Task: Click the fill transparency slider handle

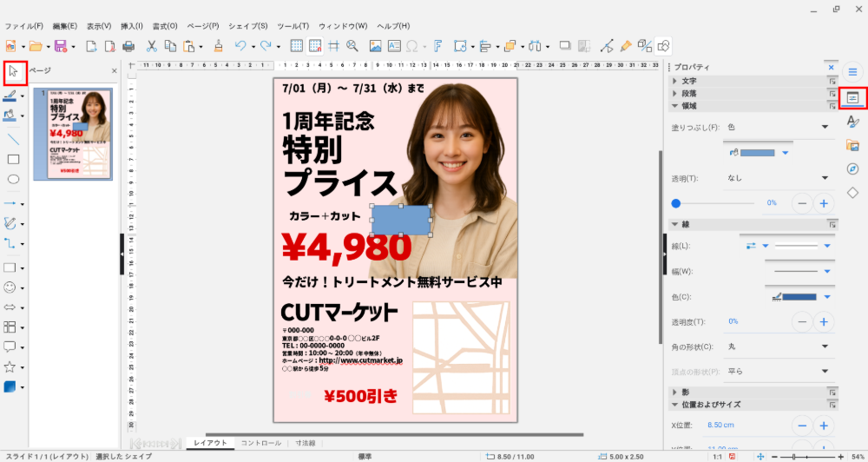Action: pyautogui.click(x=676, y=203)
